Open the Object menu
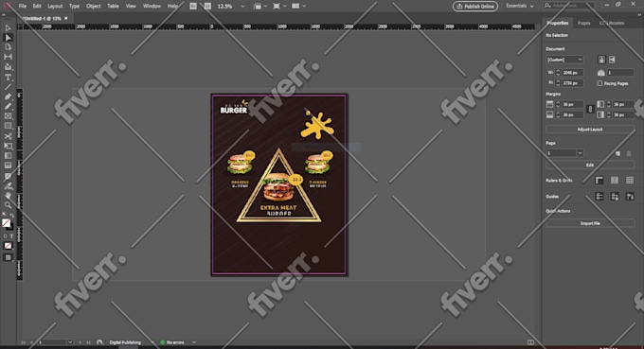 (x=93, y=7)
